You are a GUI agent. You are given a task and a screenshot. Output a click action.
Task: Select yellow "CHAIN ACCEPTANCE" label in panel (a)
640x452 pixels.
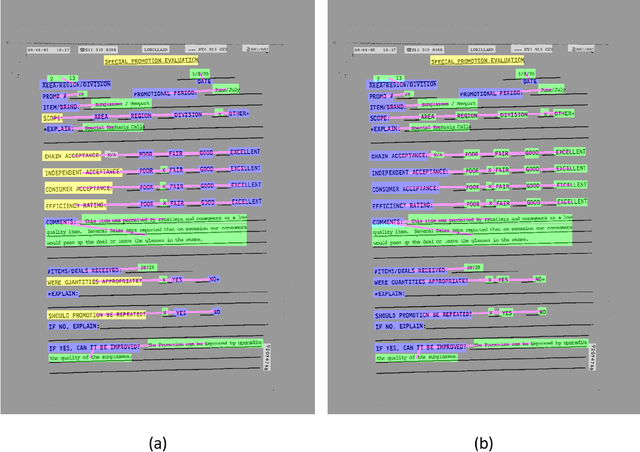click(70, 156)
